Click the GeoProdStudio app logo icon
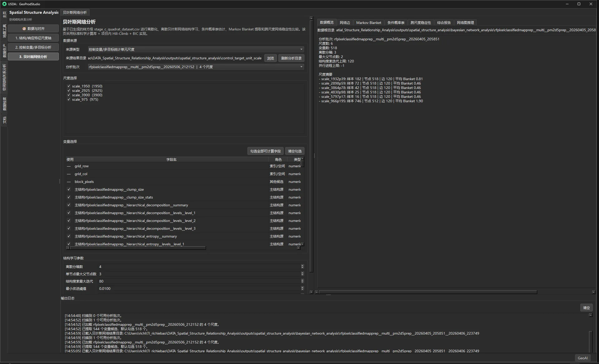Viewport: 599px width, 364px height. tap(4, 4)
